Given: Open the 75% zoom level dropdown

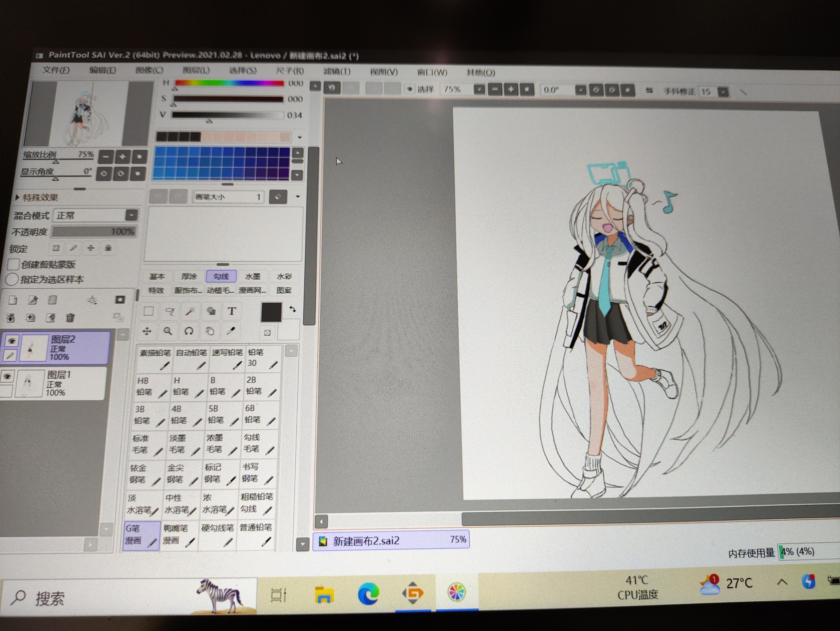Looking at the screenshot, I should pos(479,90).
